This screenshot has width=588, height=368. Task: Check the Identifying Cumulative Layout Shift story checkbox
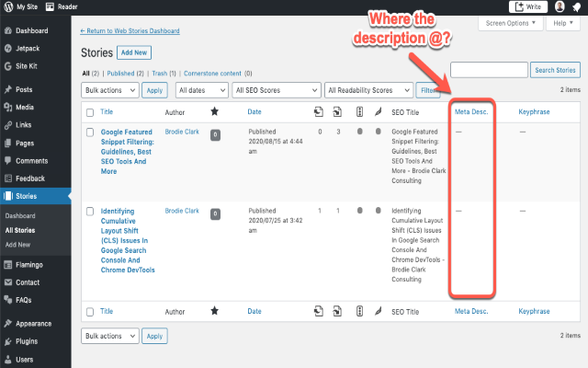(90, 211)
